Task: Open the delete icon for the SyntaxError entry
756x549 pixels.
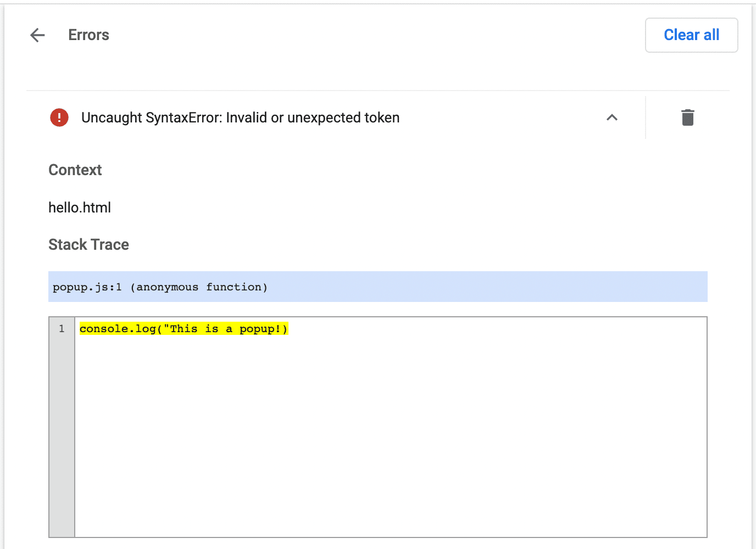Action: (688, 117)
